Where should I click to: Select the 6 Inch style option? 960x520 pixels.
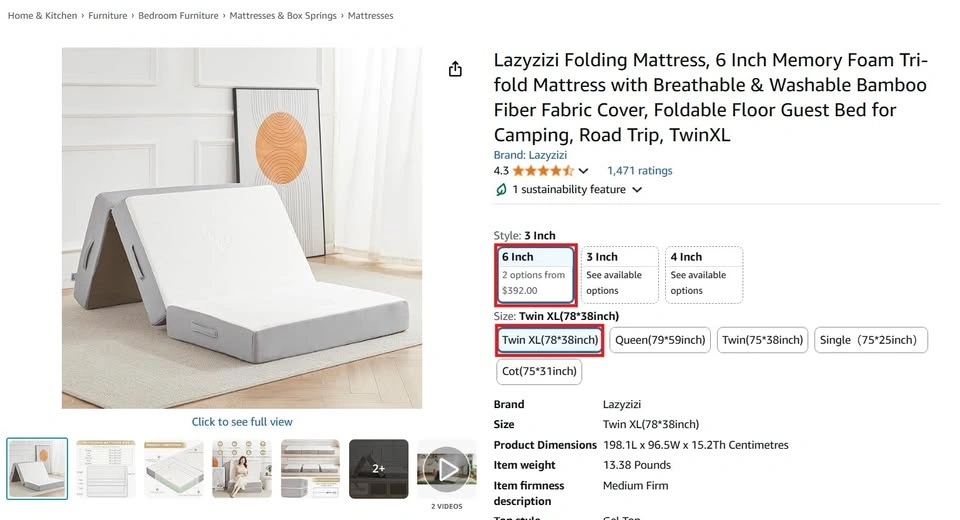536,274
